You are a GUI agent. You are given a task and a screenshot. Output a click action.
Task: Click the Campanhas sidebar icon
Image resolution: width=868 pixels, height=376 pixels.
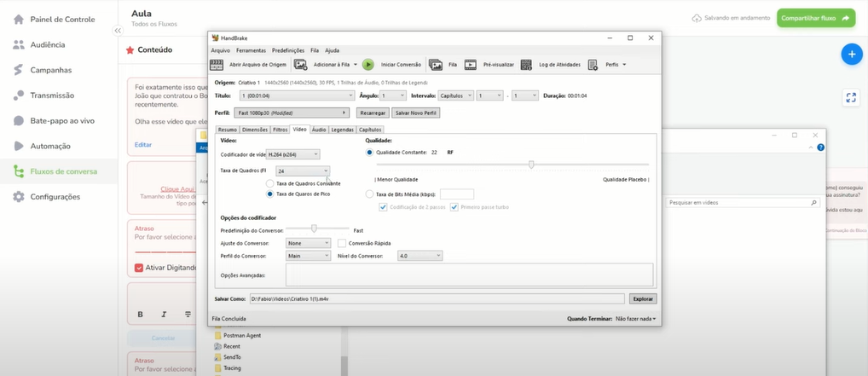click(x=19, y=70)
